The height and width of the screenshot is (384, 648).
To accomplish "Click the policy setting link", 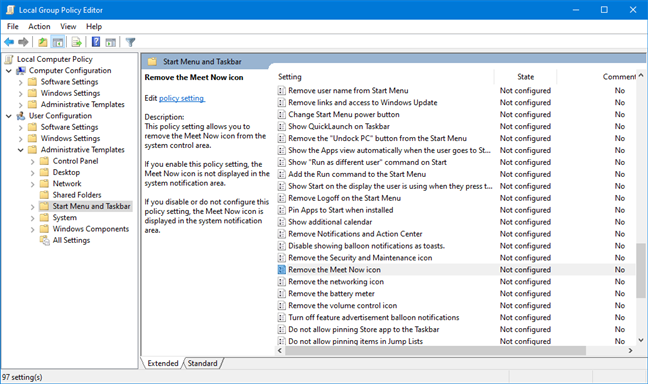I will pos(181,98).
